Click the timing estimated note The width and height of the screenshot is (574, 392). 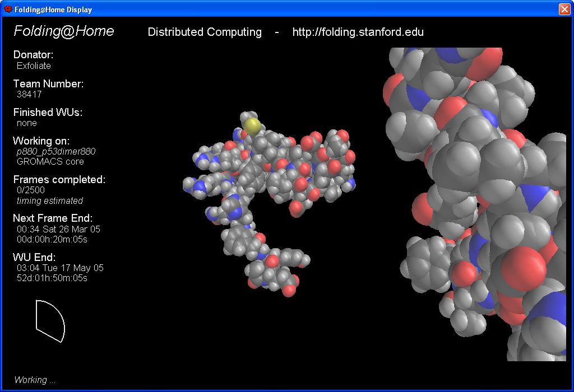(50, 200)
